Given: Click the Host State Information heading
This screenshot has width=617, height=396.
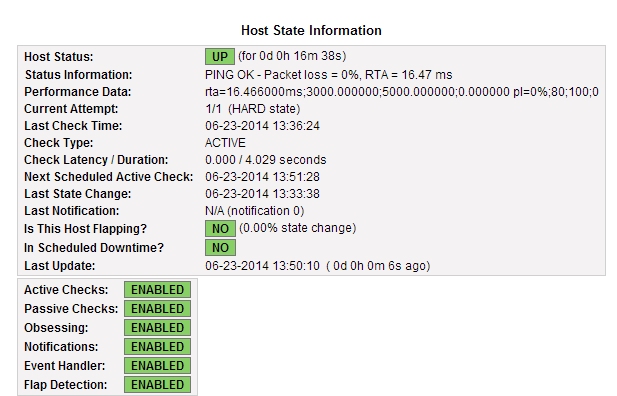Looking at the screenshot, I should coord(311,30).
